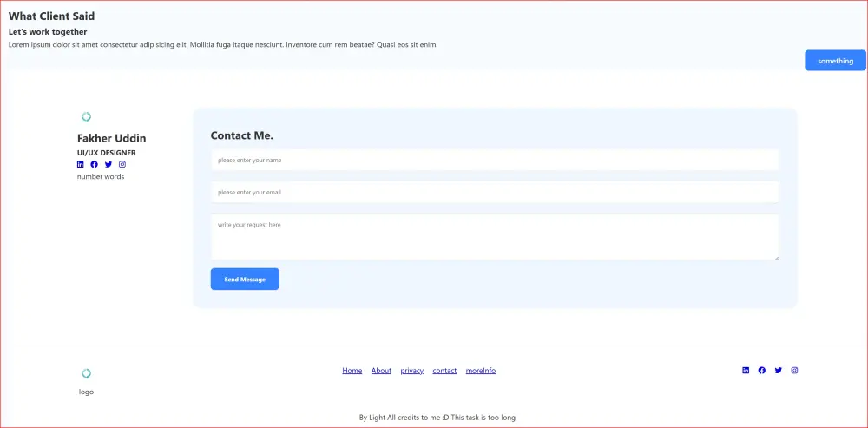Click the footer Facebook icon

[762, 371]
